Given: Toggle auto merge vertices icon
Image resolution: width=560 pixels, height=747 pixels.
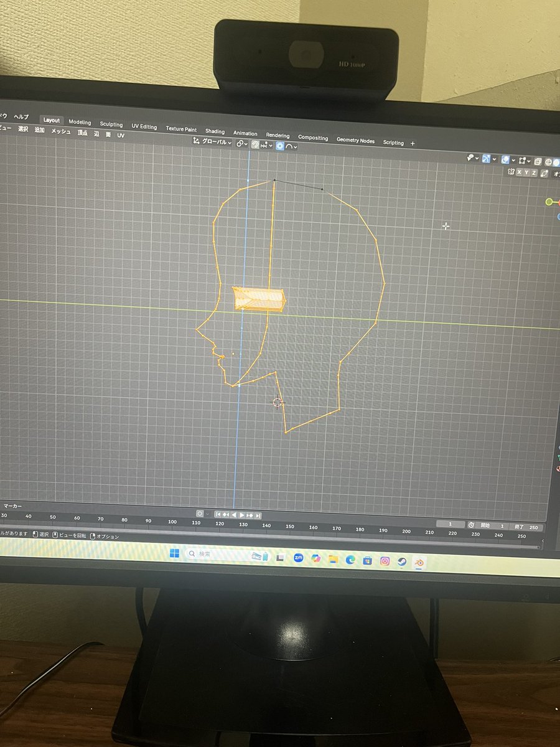Looking at the screenshot, I should click(544, 174).
